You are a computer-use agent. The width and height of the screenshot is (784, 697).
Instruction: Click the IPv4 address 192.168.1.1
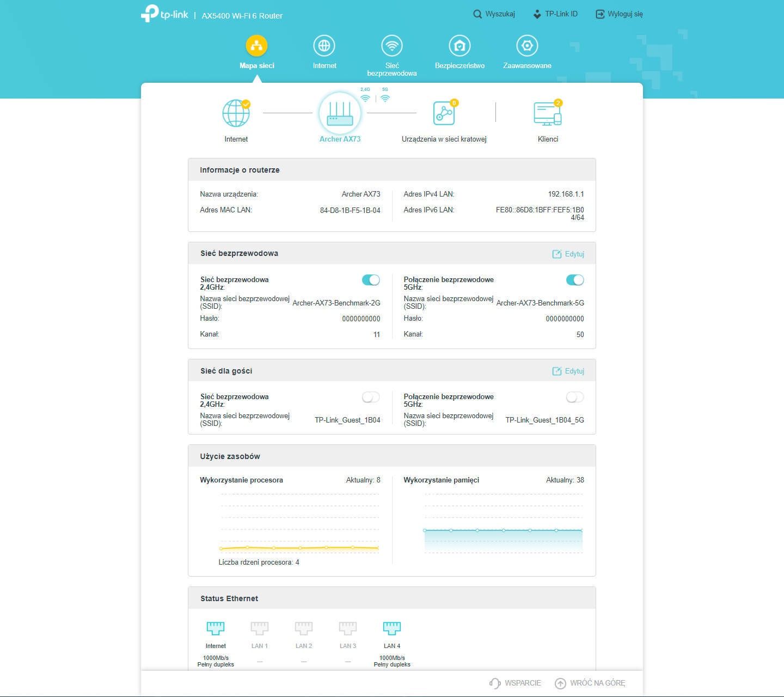(566, 194)
